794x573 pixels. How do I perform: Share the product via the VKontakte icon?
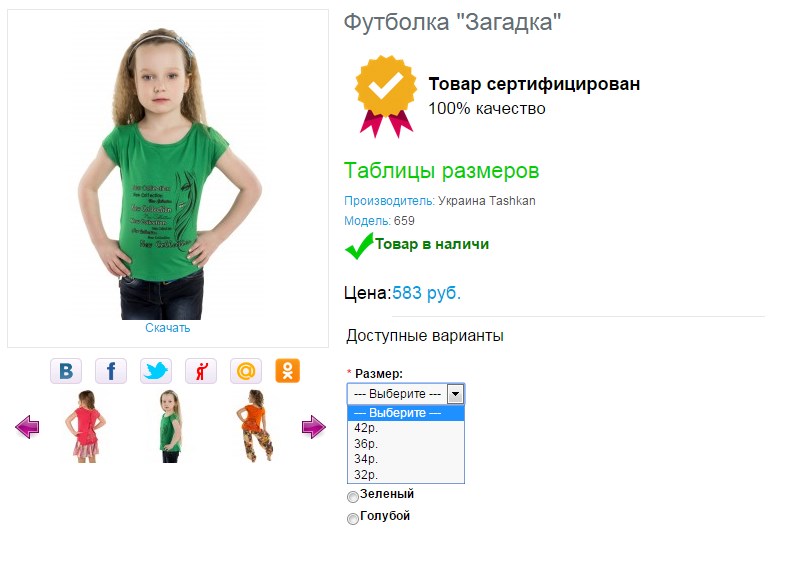click(66, 371)
